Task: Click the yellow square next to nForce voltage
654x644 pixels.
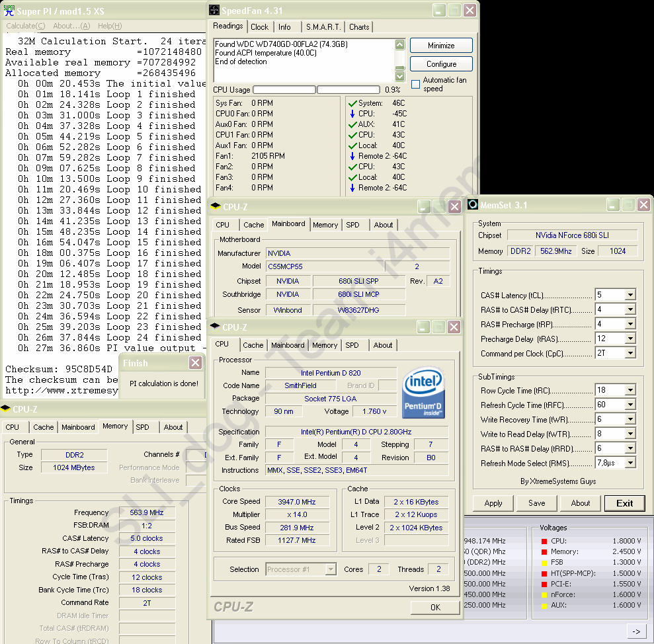Action: point(544,595)
